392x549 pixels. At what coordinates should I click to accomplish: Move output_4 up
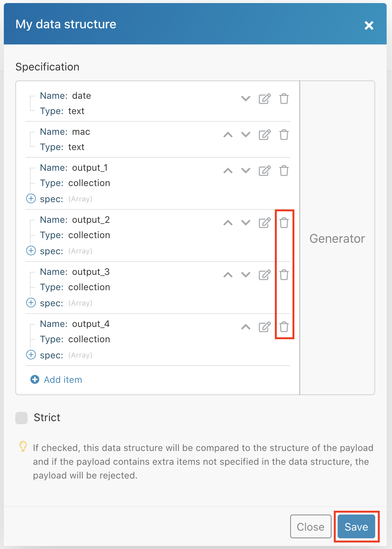pos(246,327)
